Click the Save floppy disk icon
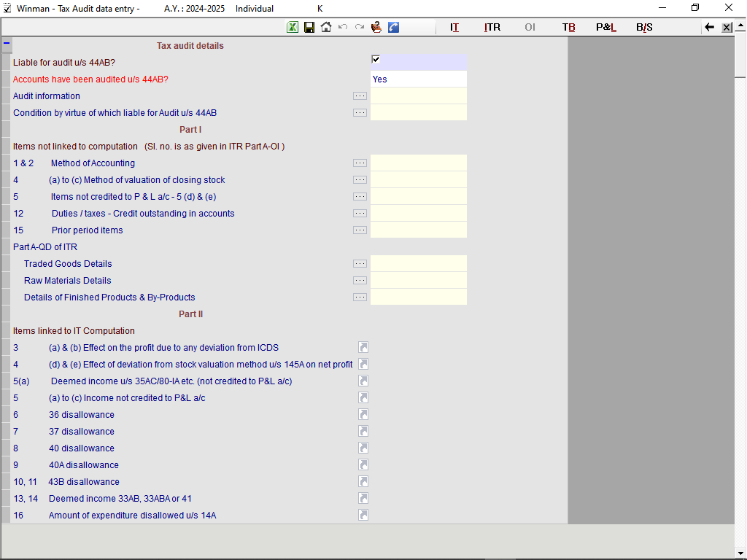747x560 pixels. (309, 27)
